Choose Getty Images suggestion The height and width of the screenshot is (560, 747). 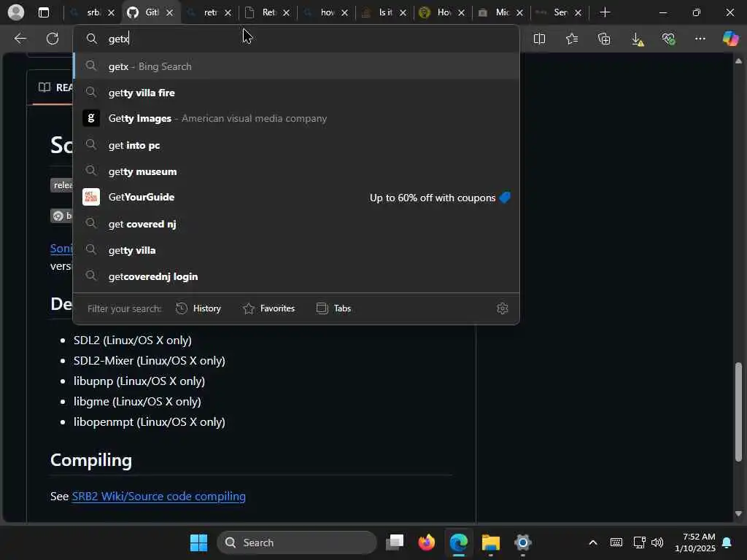pyautogui.click(x=296, y=118)
